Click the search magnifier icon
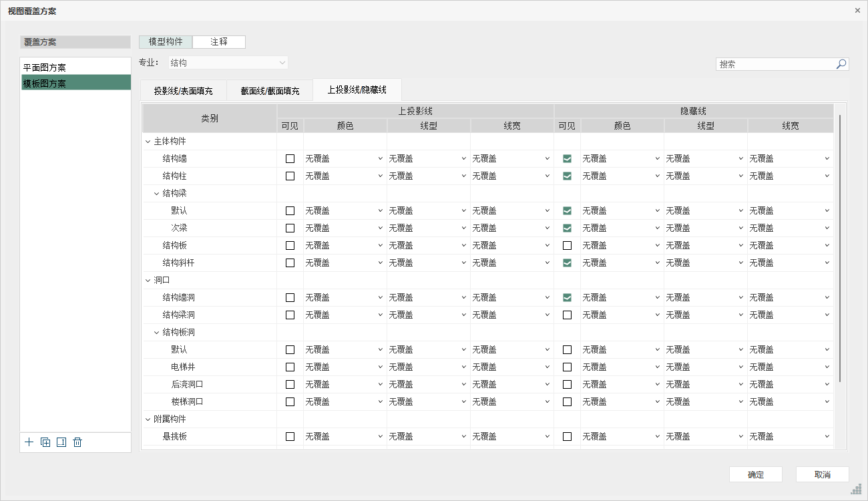The height and width of the screenshot is (501, 868). (841, 64)
